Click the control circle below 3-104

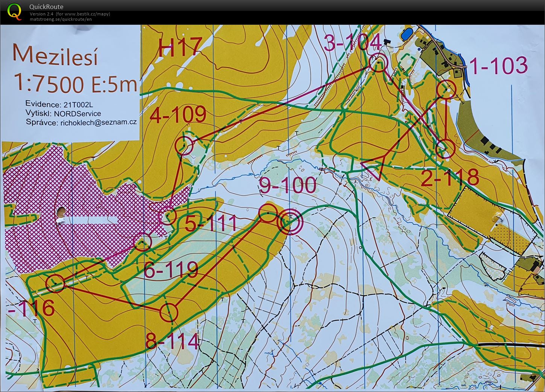coord(378,63)
